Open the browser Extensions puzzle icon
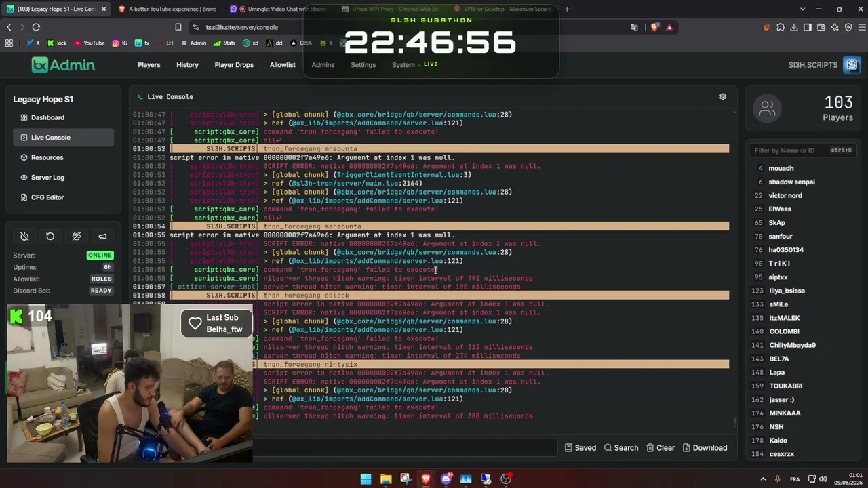The image size is (868, 488). pos(781,27)
